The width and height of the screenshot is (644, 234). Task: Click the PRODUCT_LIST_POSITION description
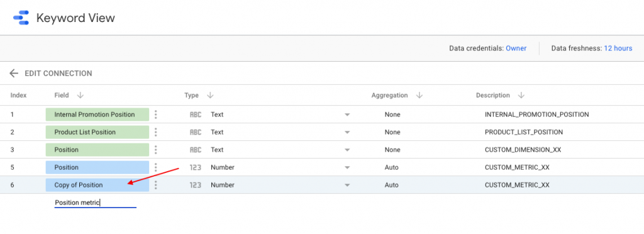tap(524, 132)
